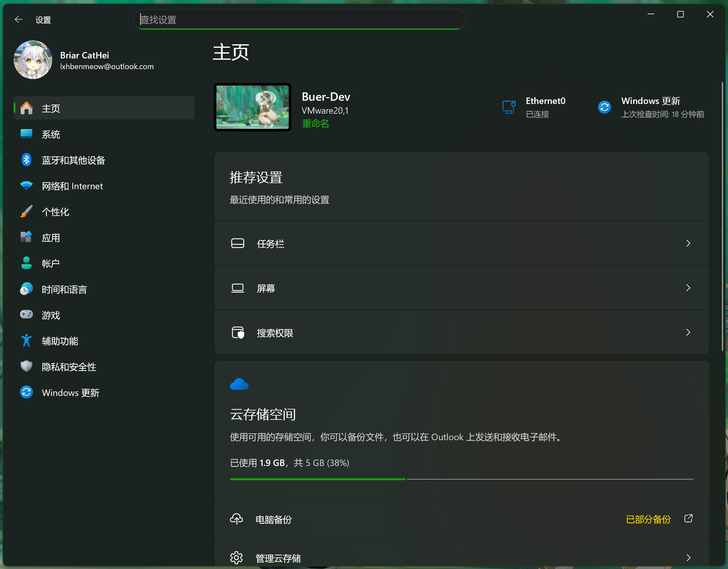Open 搜索权限 via its chevron
The image size is (728, 569).
[x=688, y=332]
